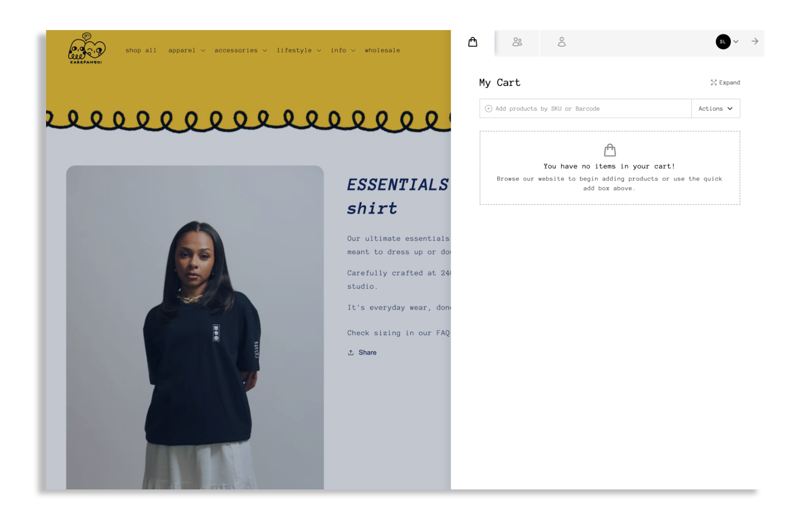Image resolution: width=810 pixels, height=532 pixels.
Task: Click the My Cart heading
Action: 500,83
